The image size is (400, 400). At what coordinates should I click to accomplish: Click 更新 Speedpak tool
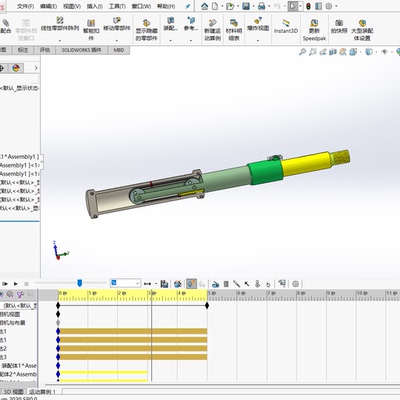tap(314, 30)
